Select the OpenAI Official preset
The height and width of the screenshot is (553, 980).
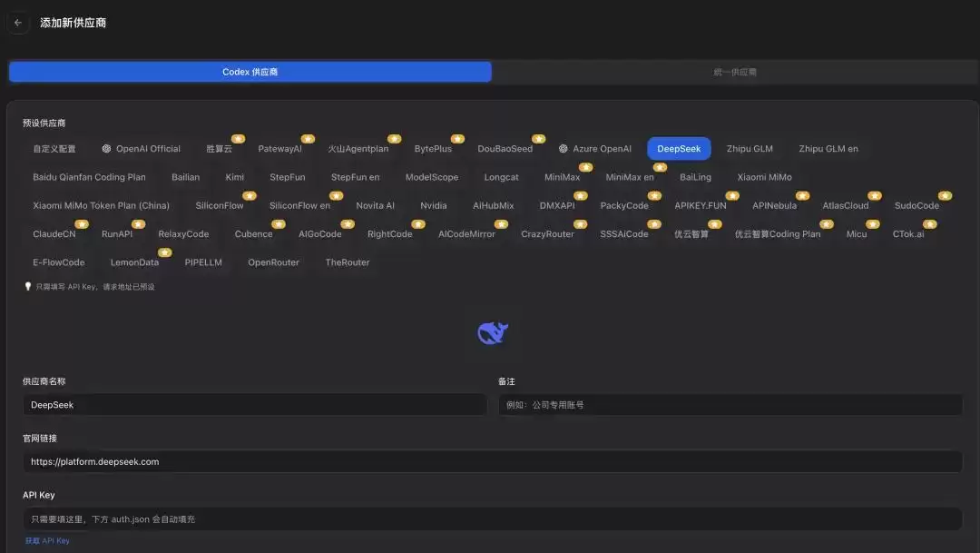coord(142,149)
